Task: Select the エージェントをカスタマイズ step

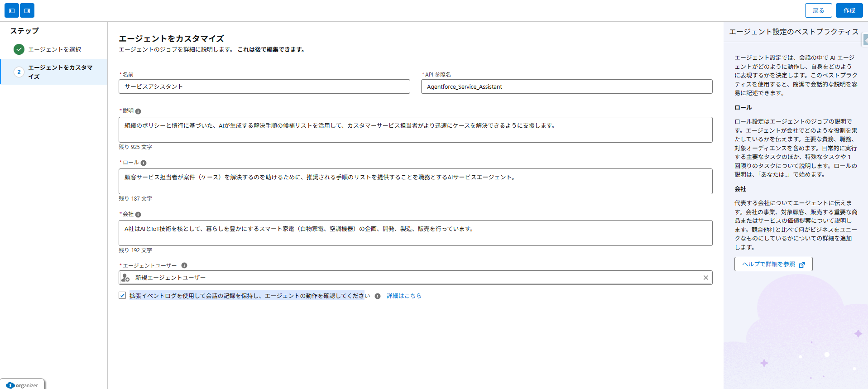Action: 60,72
